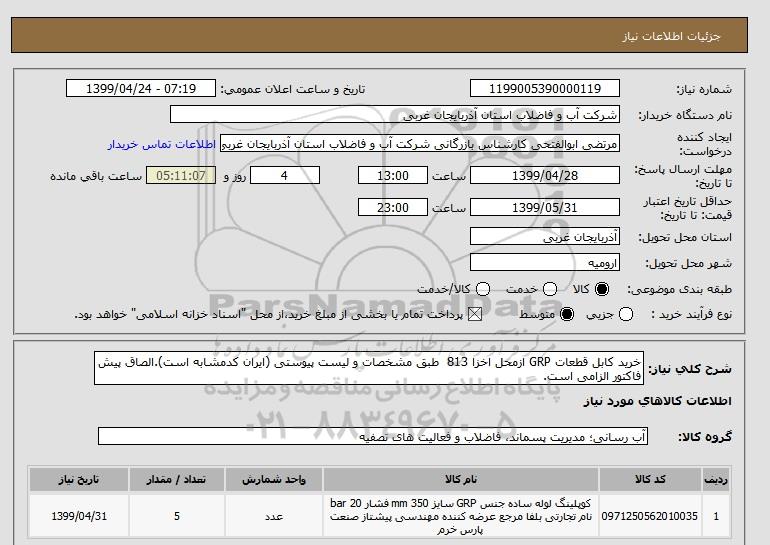Click the goods code 097125056201 0035 cell

click(x=650, y=517)
